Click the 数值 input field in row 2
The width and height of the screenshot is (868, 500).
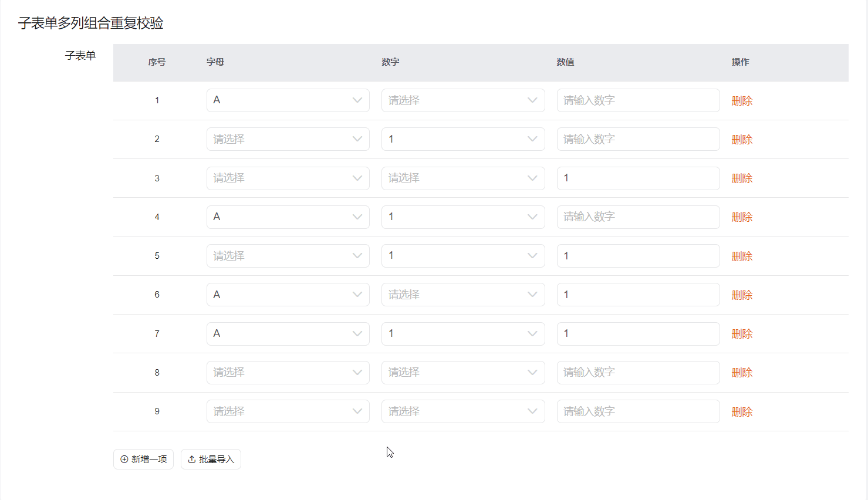tap(638, 139)
